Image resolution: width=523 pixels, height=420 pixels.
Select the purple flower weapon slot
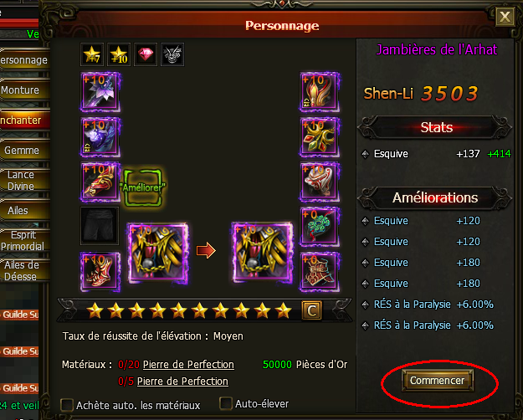pos(100,92)
